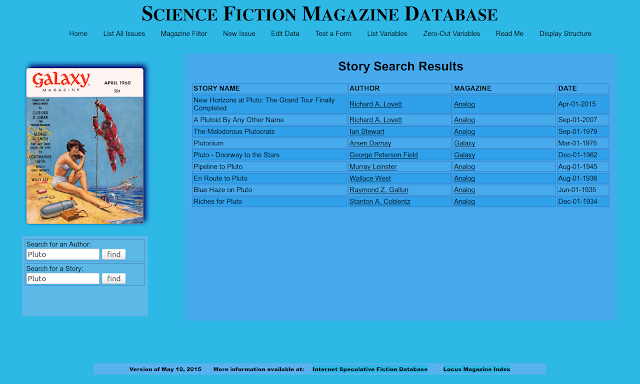Screen dimensions: 640x384
Task: Open List Variables page
Action: (x=387, y=33)
